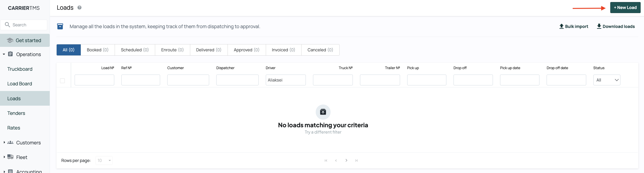
Task: Switch to the Scheduled tab
Action: (135, 50)
